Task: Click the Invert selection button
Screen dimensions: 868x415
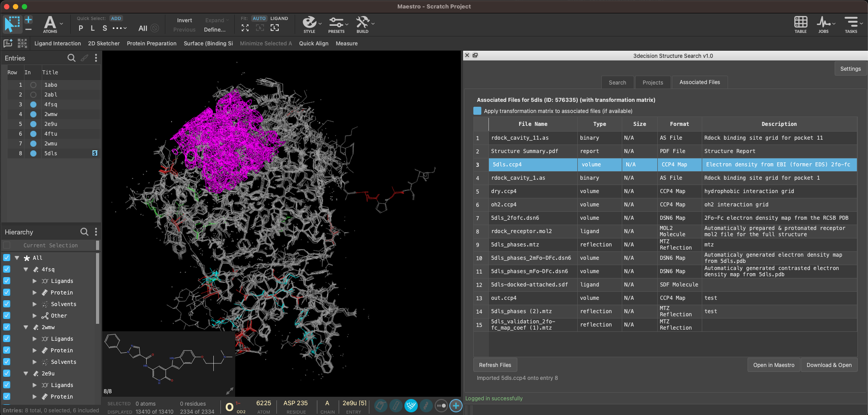Action: click(x=184, y=20)
